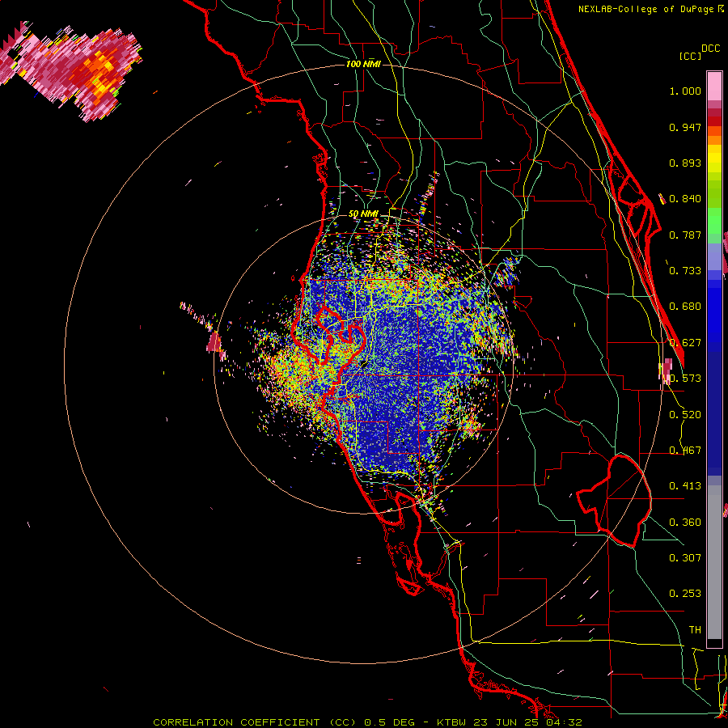Click the 100 NMI range ring label

click(363, 64)
